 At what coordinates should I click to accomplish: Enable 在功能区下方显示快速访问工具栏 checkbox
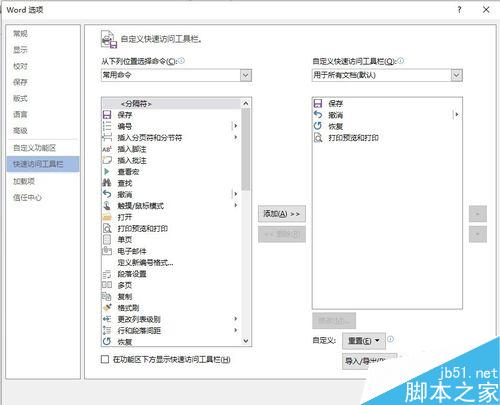click(105, 359)
